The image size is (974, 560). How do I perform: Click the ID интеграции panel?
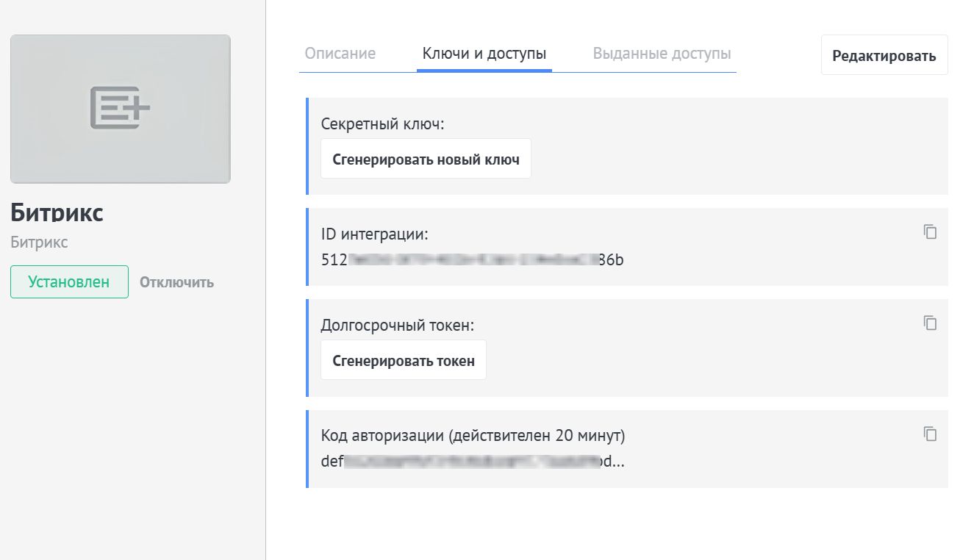(x=625, y=246)
